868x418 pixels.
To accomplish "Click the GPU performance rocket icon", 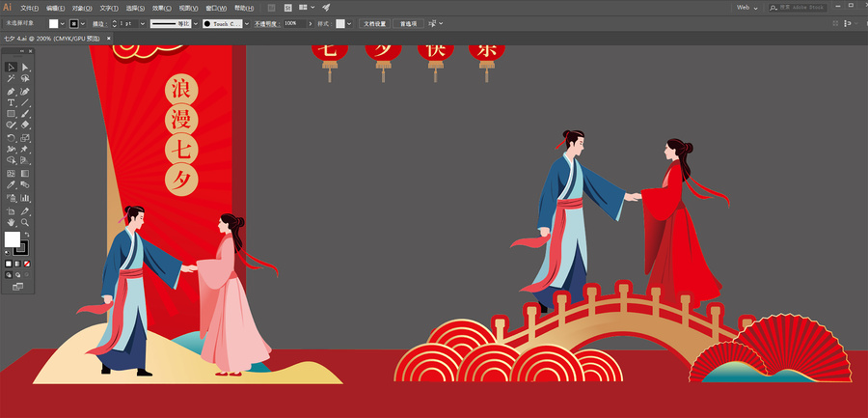I will click(x=326, y=8).
